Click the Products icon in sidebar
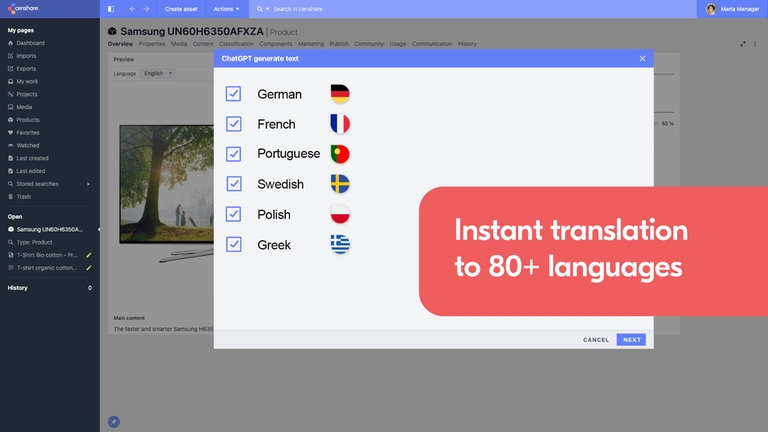 [10, 120]
